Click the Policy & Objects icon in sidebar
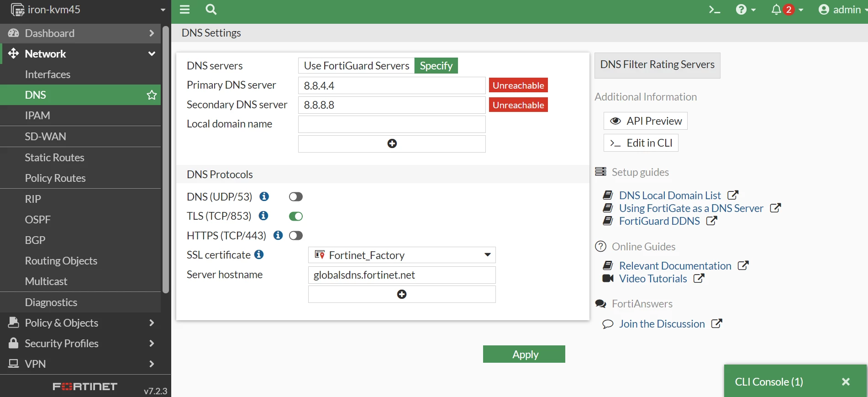Viewport: 868px width, 397px height. 14,323
